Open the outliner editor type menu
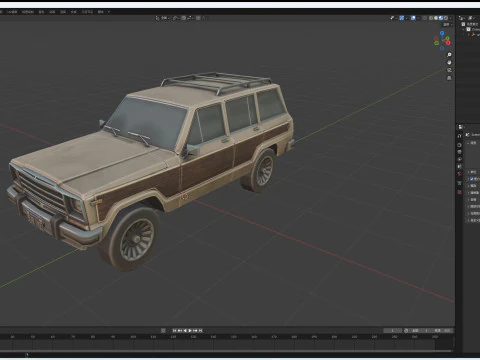 point(462,18)
